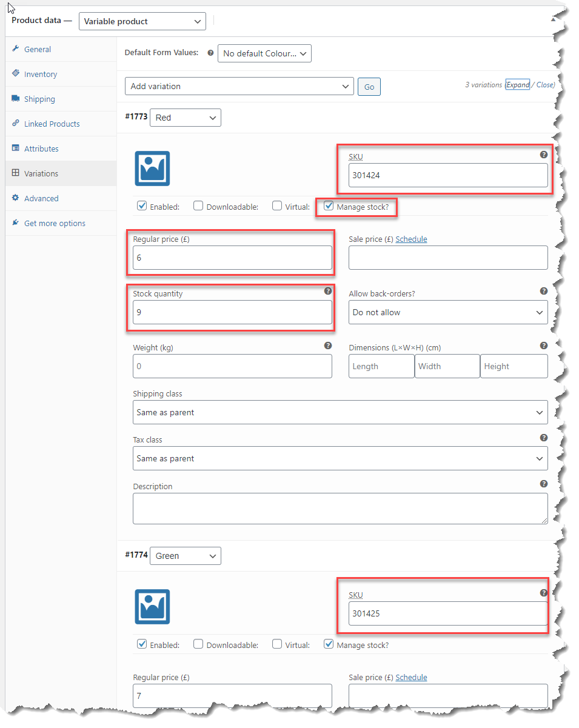
Task: Click help icon for Dimensions field
Action: click(543, 346)
